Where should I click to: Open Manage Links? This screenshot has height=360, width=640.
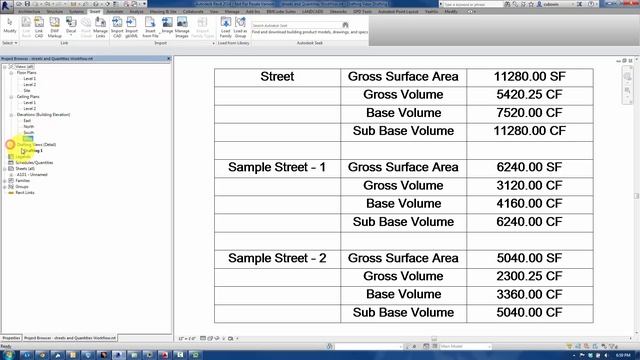[x=100, y=27]
